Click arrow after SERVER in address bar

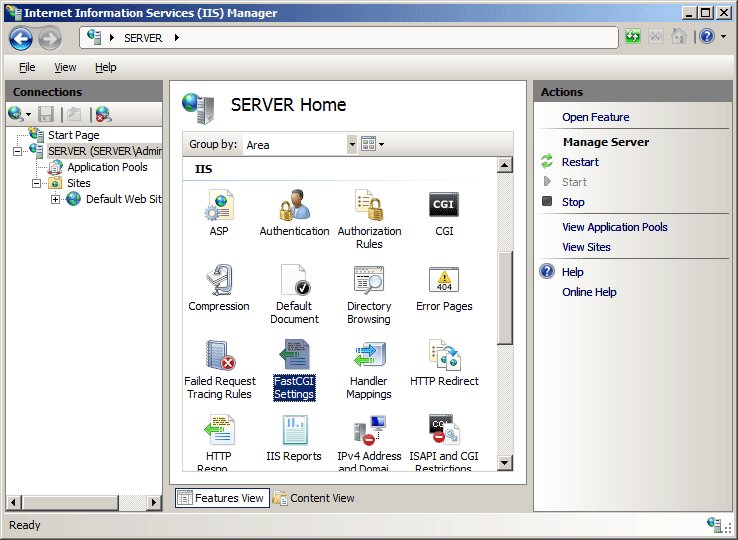click(177, 38)
